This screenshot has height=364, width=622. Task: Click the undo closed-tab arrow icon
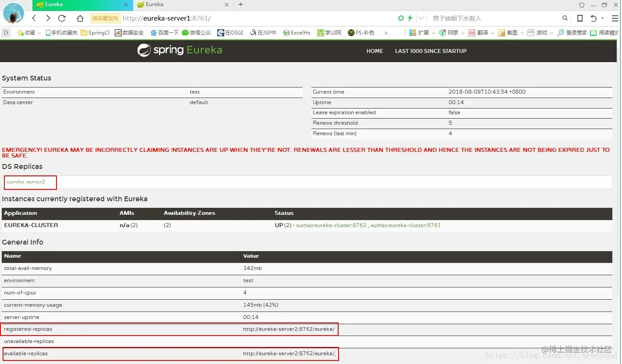(x=594, y=18)
